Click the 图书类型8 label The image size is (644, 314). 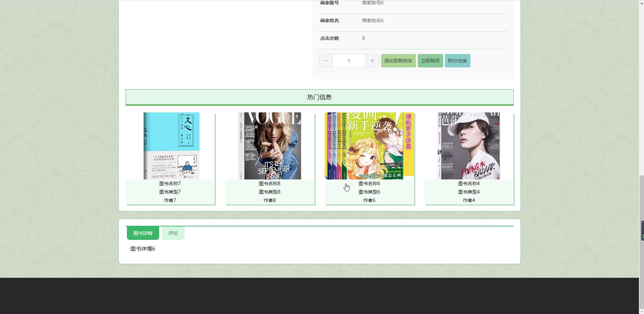(270, 192)
